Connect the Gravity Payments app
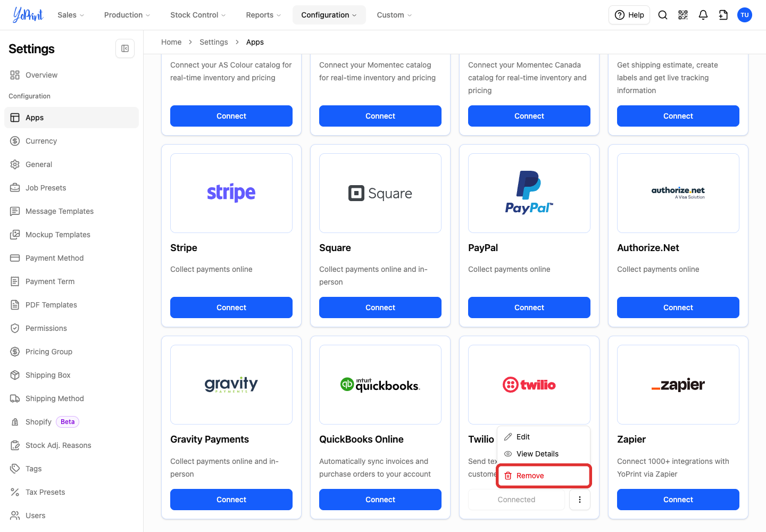The image size is (766, 532). coord(231,500)
